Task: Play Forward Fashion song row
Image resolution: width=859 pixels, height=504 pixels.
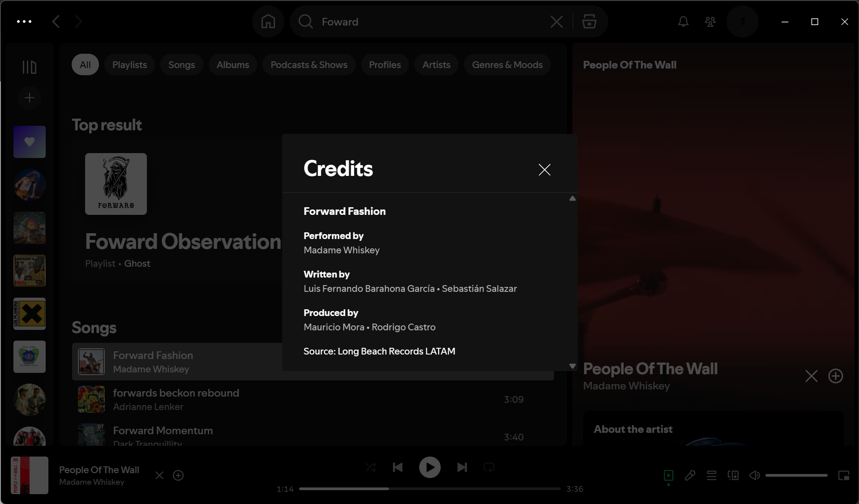Action: click(x=313, y=362)
